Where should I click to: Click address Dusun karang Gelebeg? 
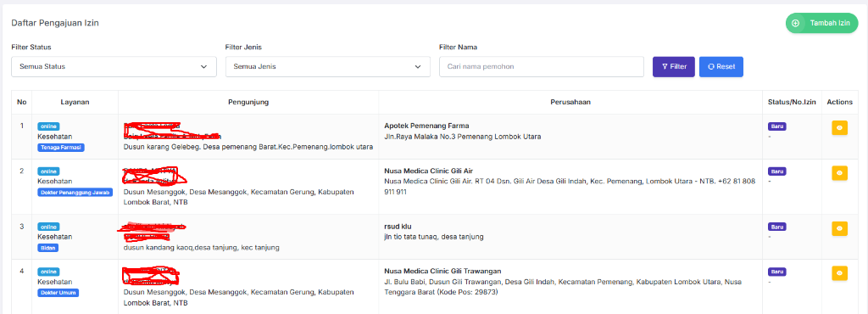(x=248, y=148)
